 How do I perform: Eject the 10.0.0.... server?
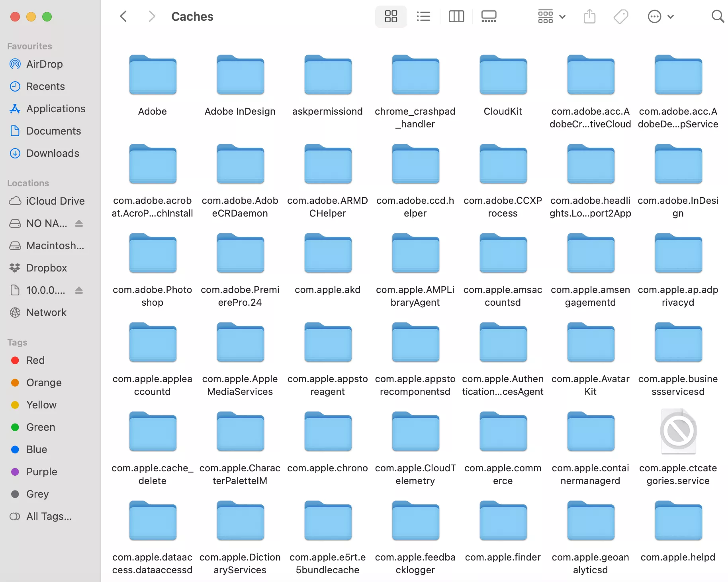tap(79, 290)
